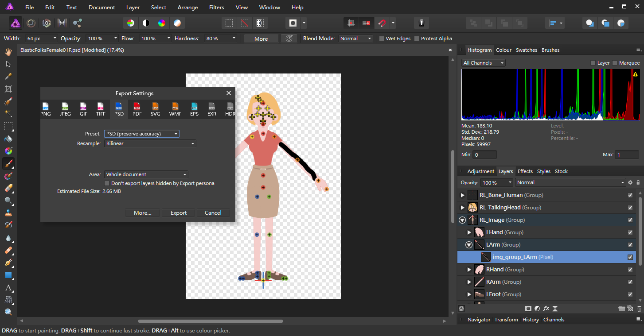Viewport: 644px width, 336px height.
Task: Select the Erase Brush tool
Action: (x=8, y=188)
